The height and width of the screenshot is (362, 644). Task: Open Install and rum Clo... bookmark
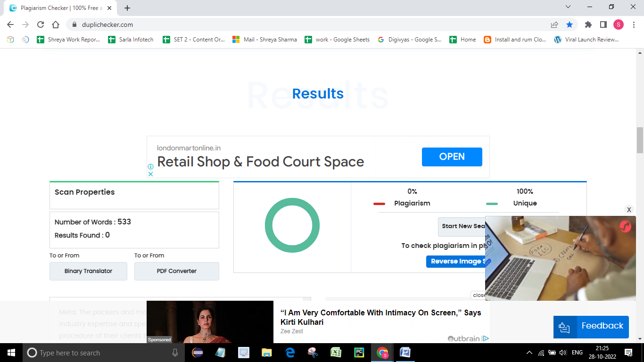pos(515,40)
